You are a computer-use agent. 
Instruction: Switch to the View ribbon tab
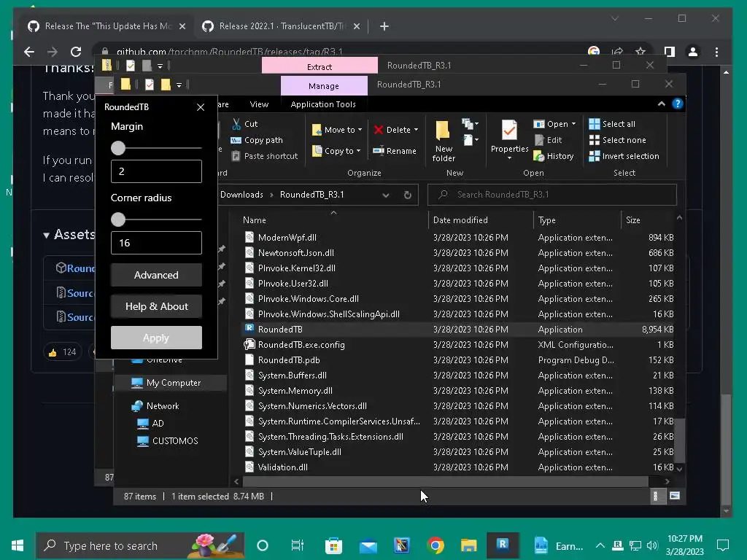tap(259, 104)
